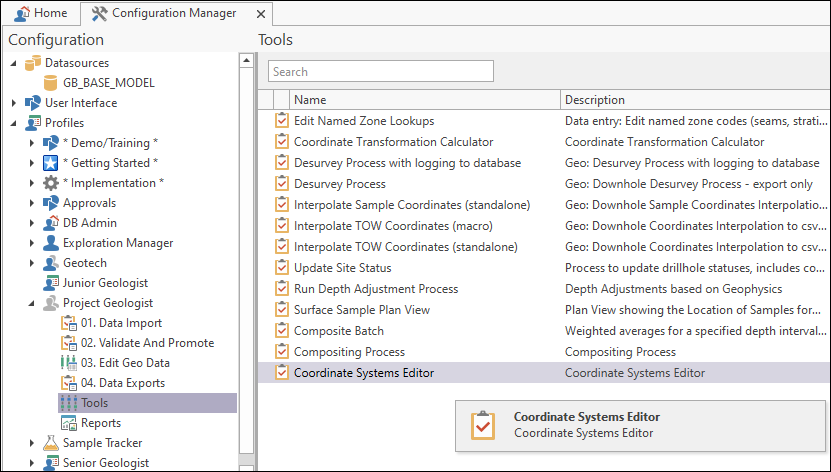The height and width of the screenshot is (472, 831).
Task: Click the DB Admin profile icon
Action: click(x=50, y=223)
